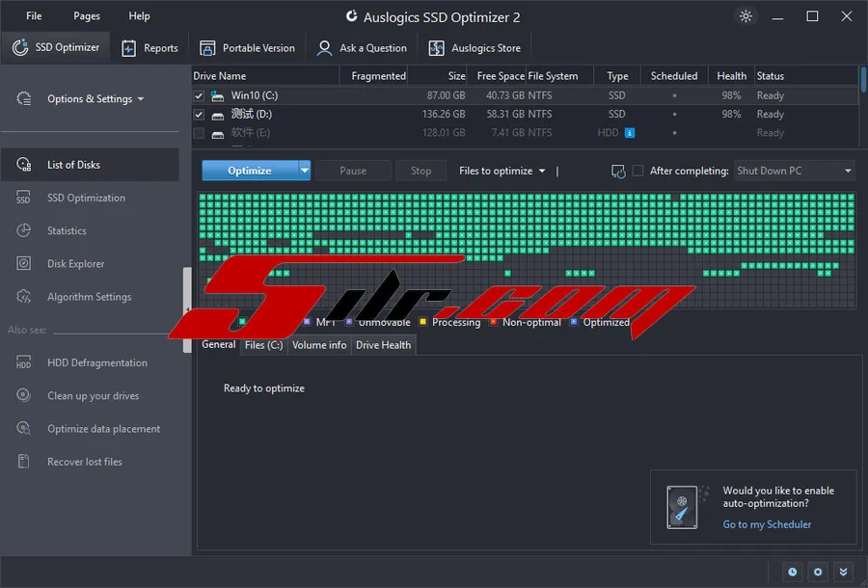868x588 pixels.
Task: Open the File menu
Action: [x=34, y=16]
